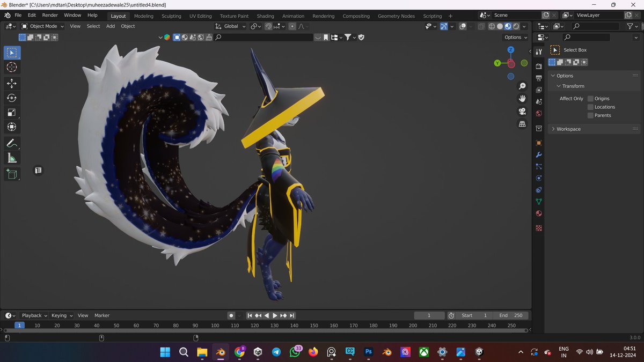This screenshot has height=362, width=644.
Task: Open the viewport Options dropdown
Action: (516, 38)
